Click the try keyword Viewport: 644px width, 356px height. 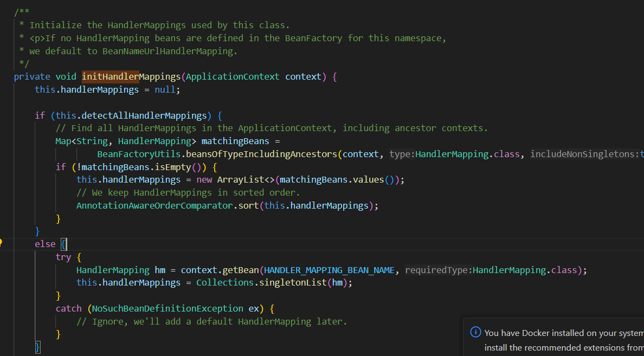point(63,257)
